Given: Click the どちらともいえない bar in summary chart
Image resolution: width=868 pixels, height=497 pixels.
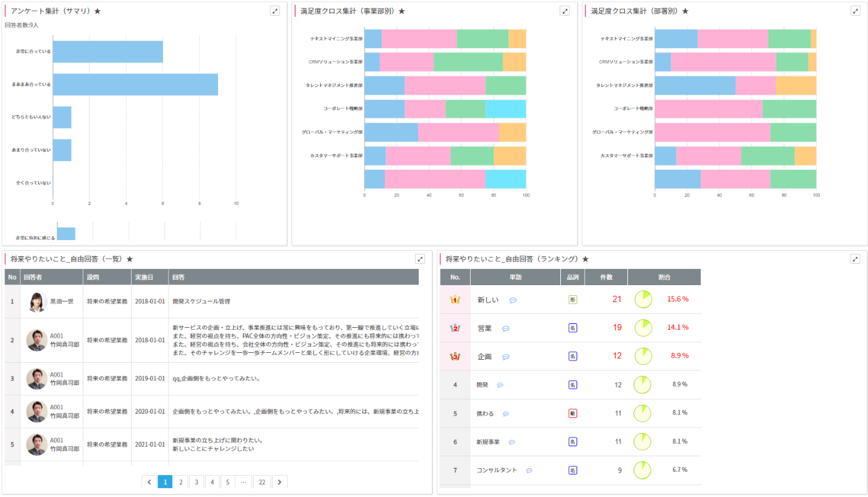Looking at the screenshot, I should 62,117.
